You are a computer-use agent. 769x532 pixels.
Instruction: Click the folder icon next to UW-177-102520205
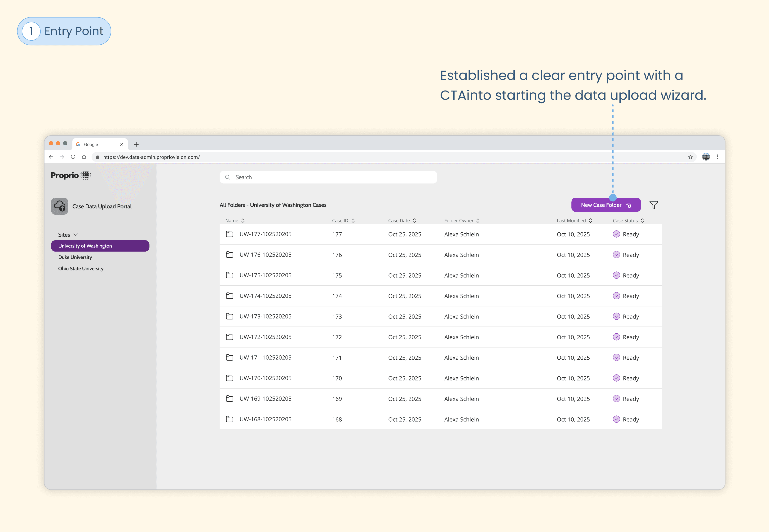230,234
